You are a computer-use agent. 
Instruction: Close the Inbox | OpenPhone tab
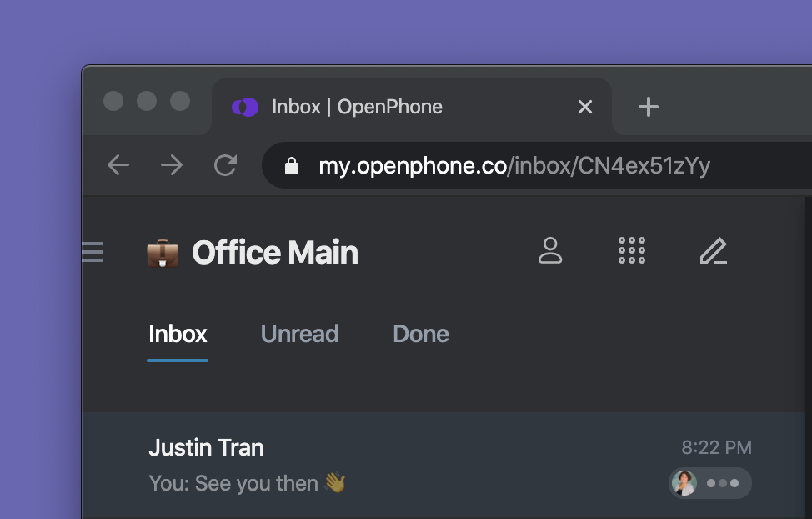pos(585,108)
